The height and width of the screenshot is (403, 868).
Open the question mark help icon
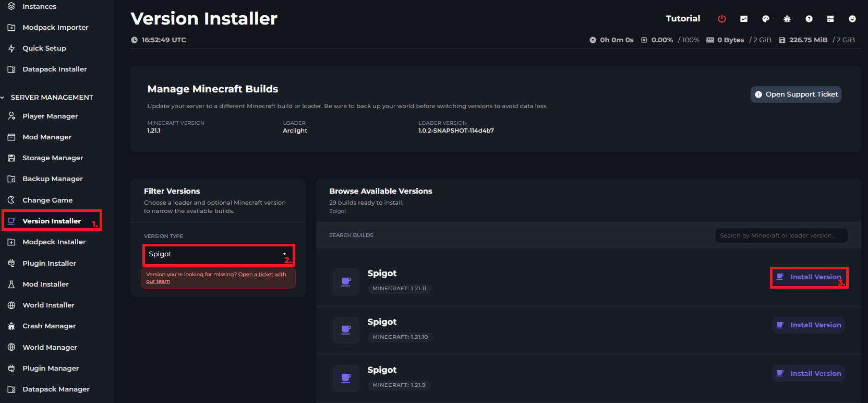pos(809,19)
